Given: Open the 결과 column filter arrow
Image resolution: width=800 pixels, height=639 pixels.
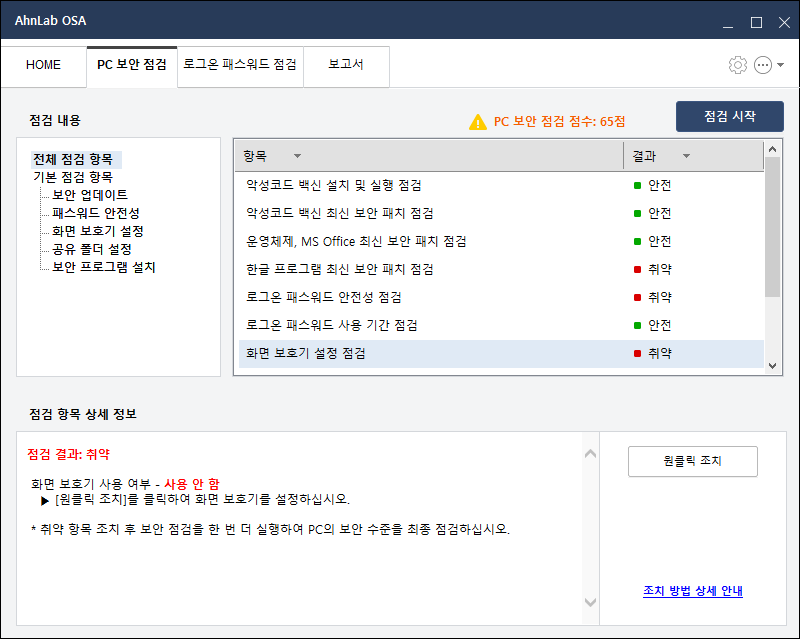Looking at the screenshot, I should click(x=686, y=156).
